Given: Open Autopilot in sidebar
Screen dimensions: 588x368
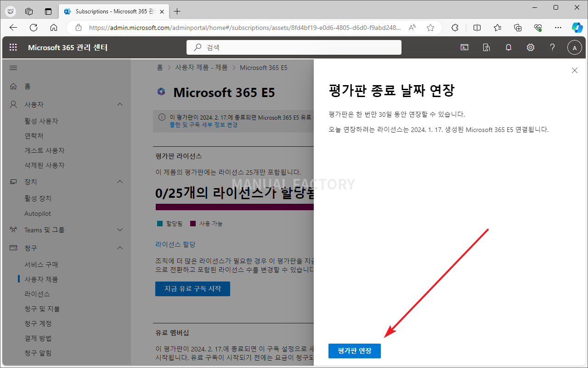Looking at the screenshot, I should coord(38,213).
